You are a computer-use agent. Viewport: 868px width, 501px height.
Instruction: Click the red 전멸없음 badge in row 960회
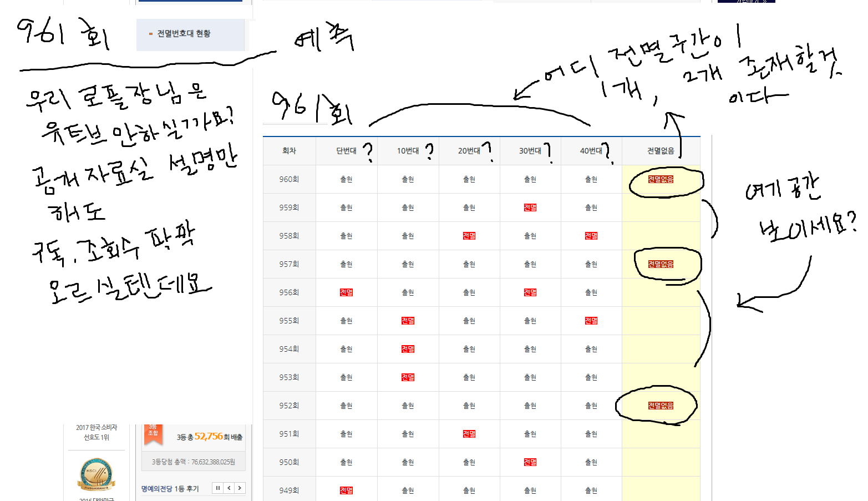pyautogui.click(x=661, y=179)
